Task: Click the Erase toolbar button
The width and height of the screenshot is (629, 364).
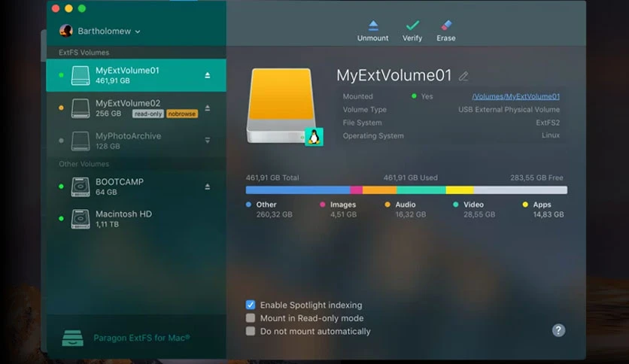Action: click(446, 31)
